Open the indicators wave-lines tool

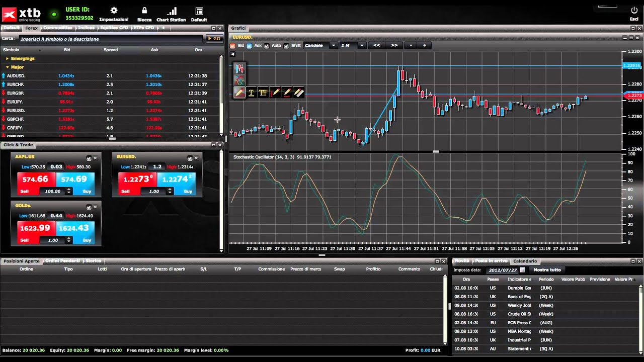tap(239, 80)
